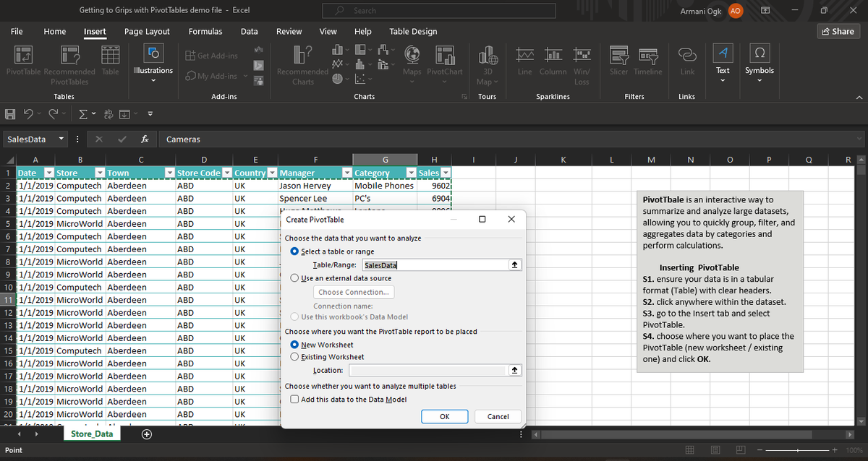
Task: Open the Store Code filter dropdown
Action: point(226,173)
